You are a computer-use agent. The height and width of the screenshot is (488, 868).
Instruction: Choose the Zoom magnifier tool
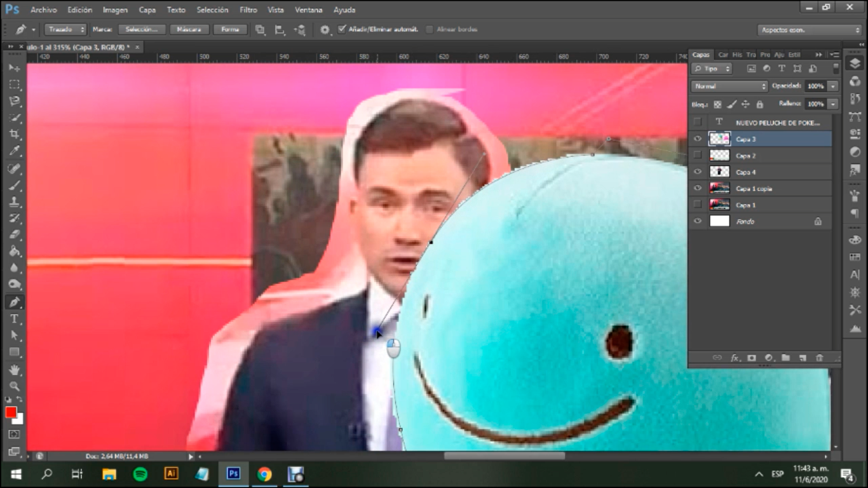(14, 386)
